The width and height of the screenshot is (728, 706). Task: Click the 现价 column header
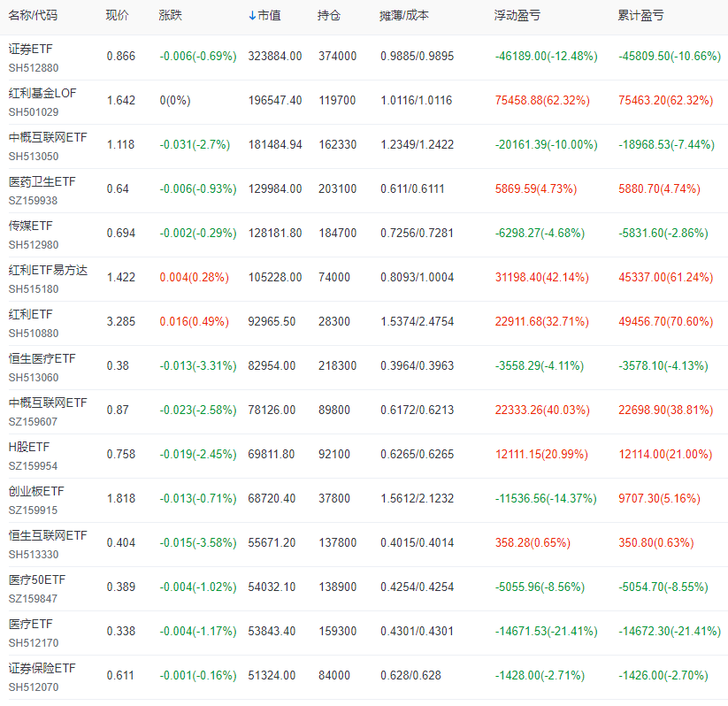point(117,15)
